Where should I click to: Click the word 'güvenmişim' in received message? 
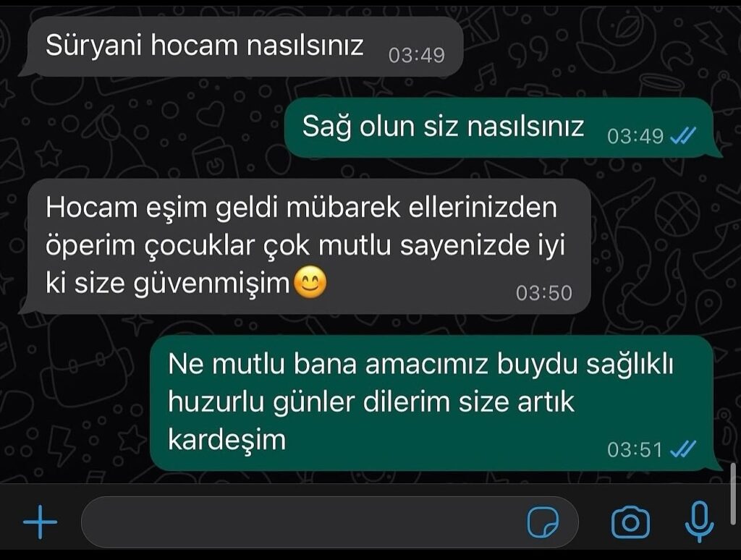pyautogui.click(x=211, y=284)
